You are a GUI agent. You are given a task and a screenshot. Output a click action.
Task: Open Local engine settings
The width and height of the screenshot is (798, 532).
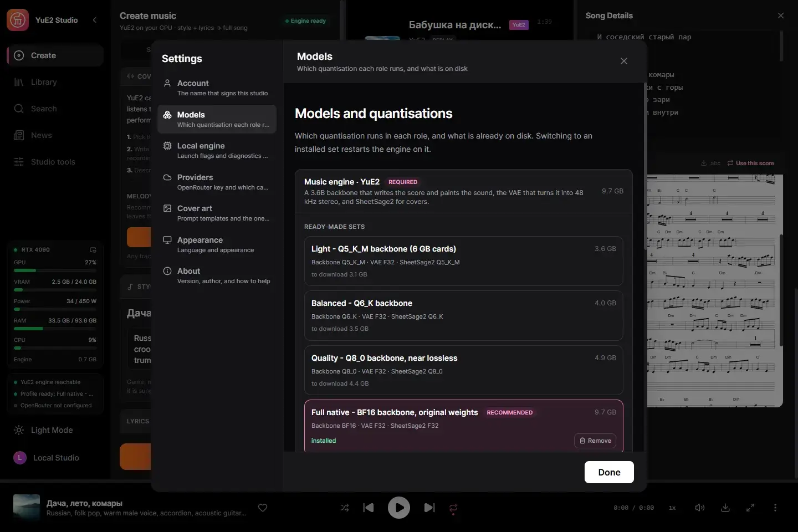pyautogui.click(x=217, y=150)
